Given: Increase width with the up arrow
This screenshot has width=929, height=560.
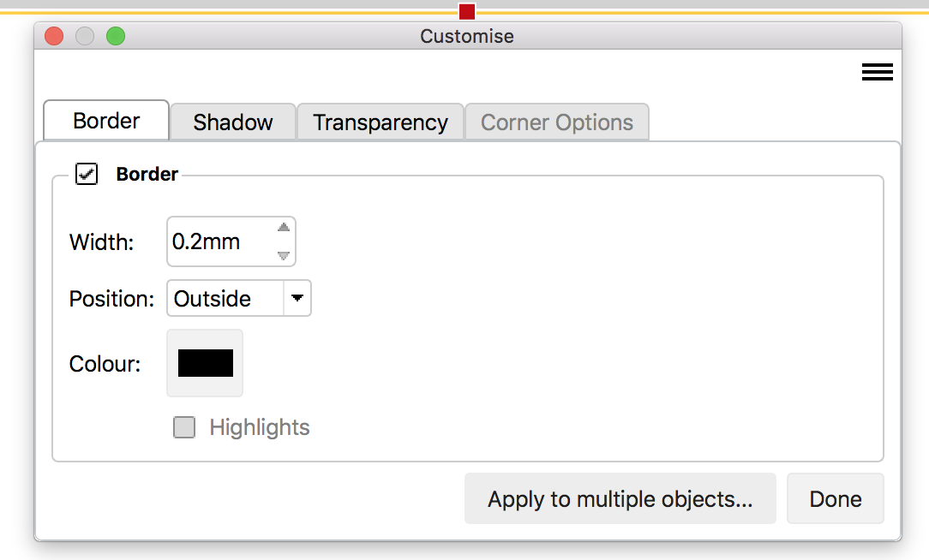Looking at the screenshot, I should coord(284,228).
